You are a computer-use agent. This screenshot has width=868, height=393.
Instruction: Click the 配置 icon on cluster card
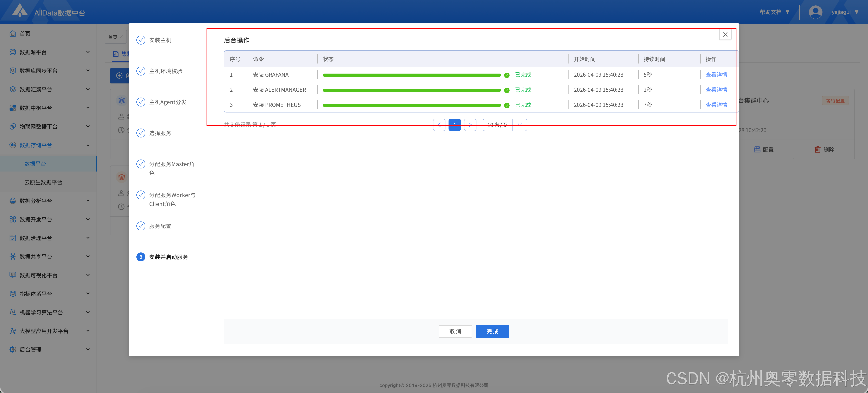757,149
